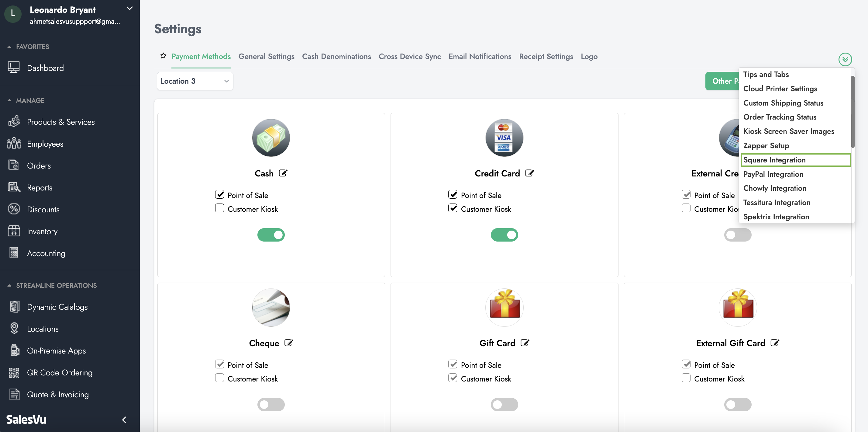Click the edit icon beside External Gift Card
Image resolution: width=868 pixels, height=432 pixels.
pos(775,343)
